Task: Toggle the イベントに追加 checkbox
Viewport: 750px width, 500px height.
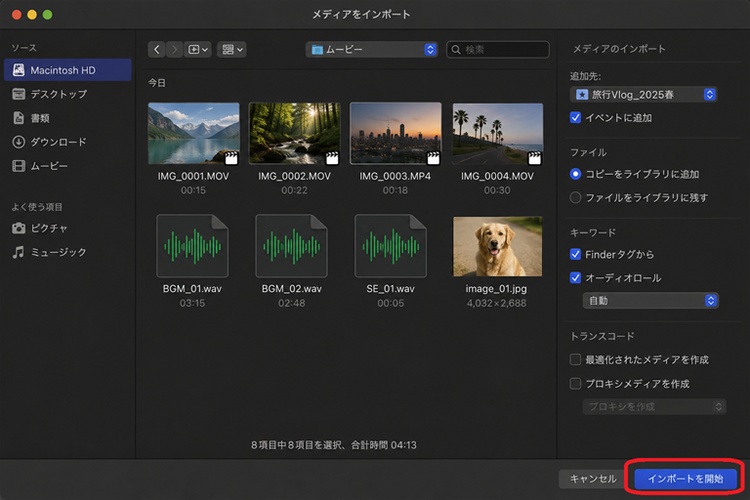Action: pos(575,117)
